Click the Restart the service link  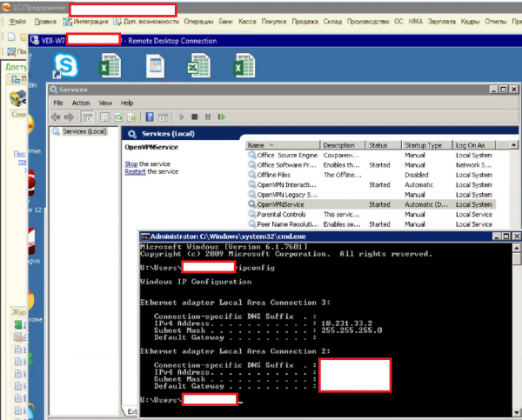[135, 171]
